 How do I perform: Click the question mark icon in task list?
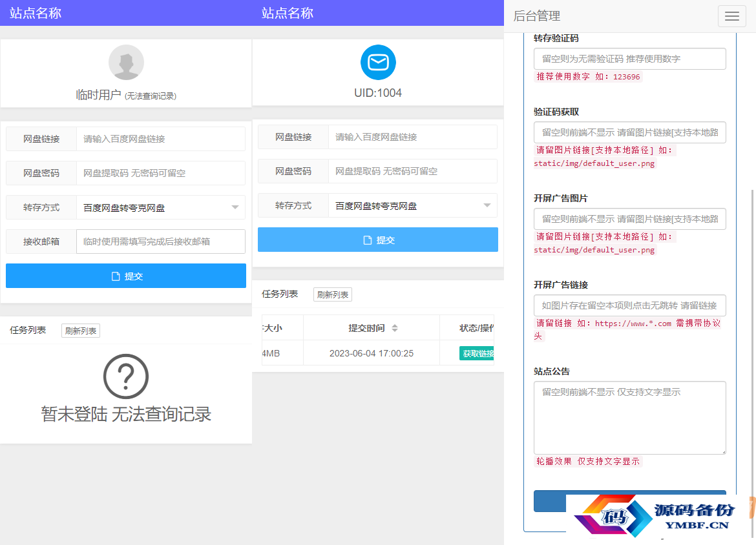(126, 376)
